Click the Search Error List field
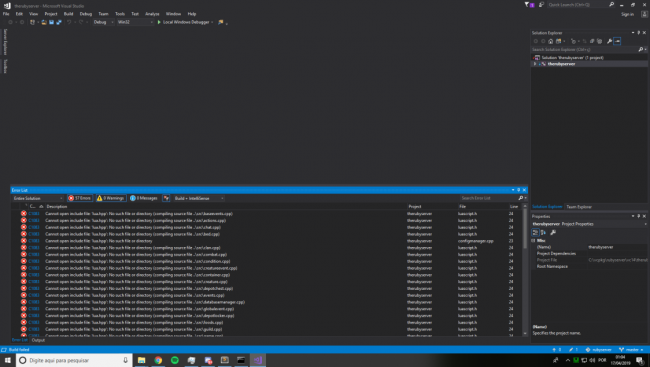The image size is (650, 367). pos(488,198)
